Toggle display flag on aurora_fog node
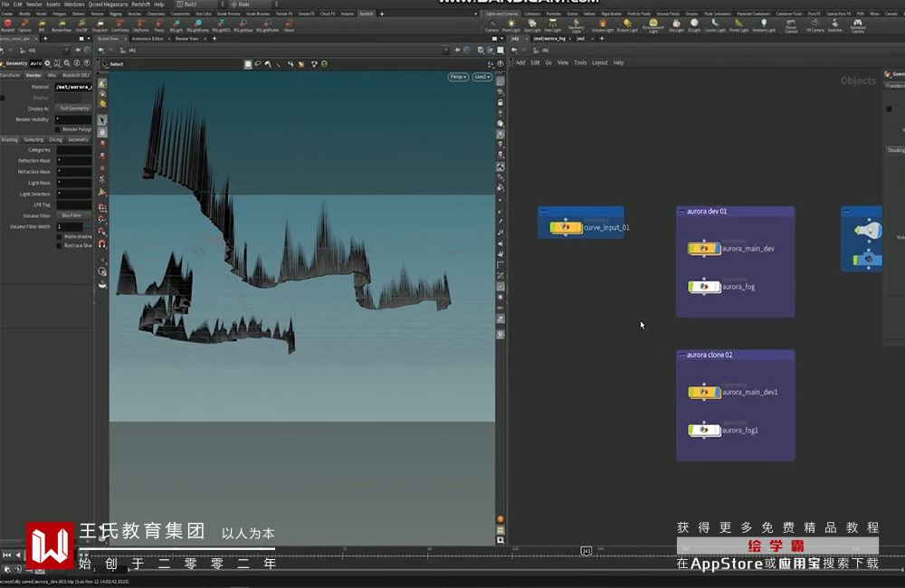The height and width of the screenshot is (588, 905). pyautogui.click(x=718, y=287)
